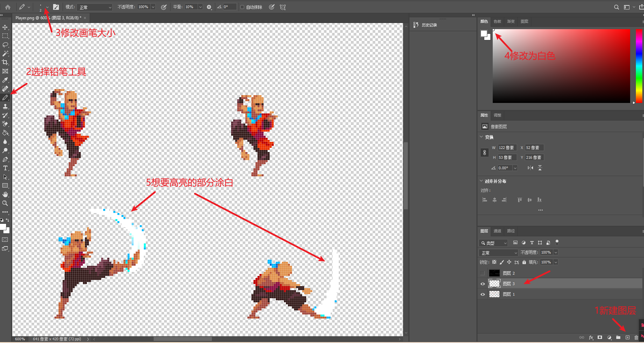
Task: Select the Pen tool
Action: coord(5,159)
